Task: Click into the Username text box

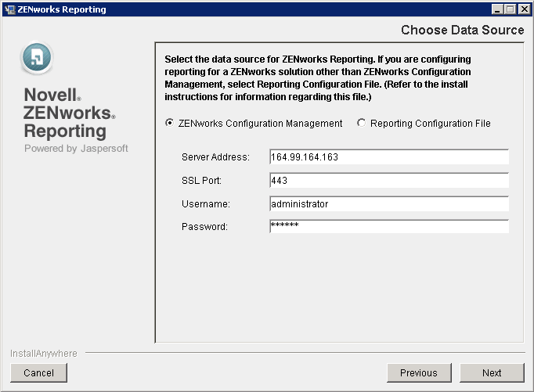Action: (388, 204)
